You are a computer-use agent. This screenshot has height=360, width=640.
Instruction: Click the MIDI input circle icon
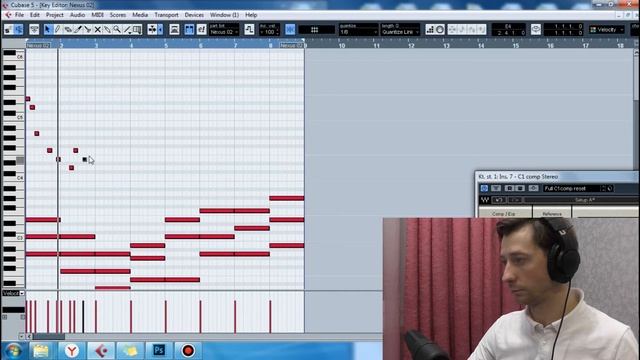click(440, 29)
